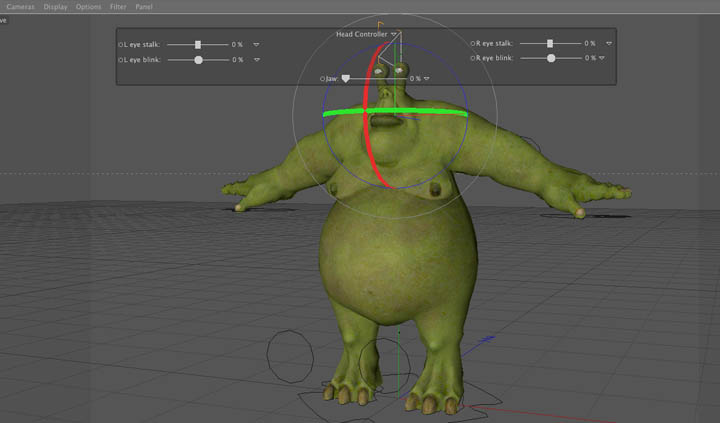The height and width of the screenshot is (423, 720).
Task: Expand the Head Controller dropdown arrow
Action: pos(394,34)
